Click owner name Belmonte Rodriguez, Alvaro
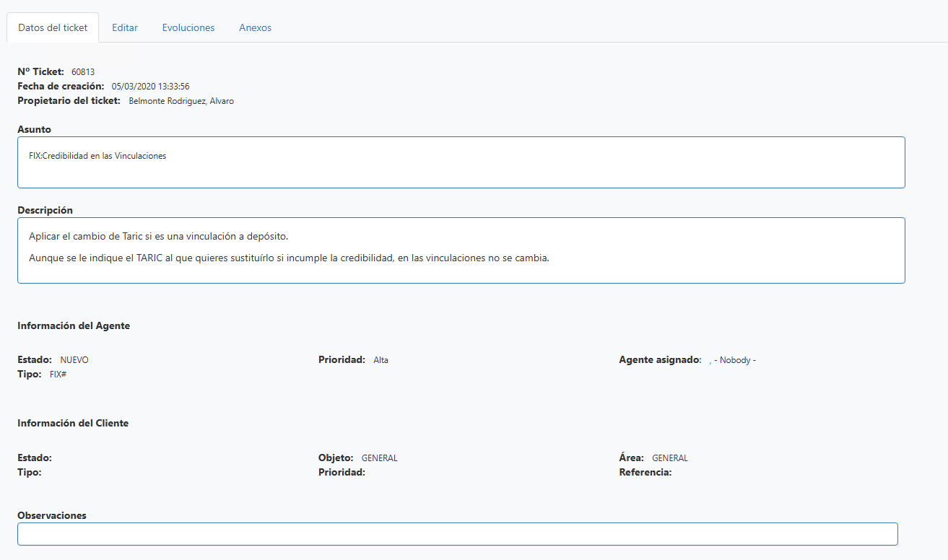This screenshot has height=560, width=948. (181, 101)
